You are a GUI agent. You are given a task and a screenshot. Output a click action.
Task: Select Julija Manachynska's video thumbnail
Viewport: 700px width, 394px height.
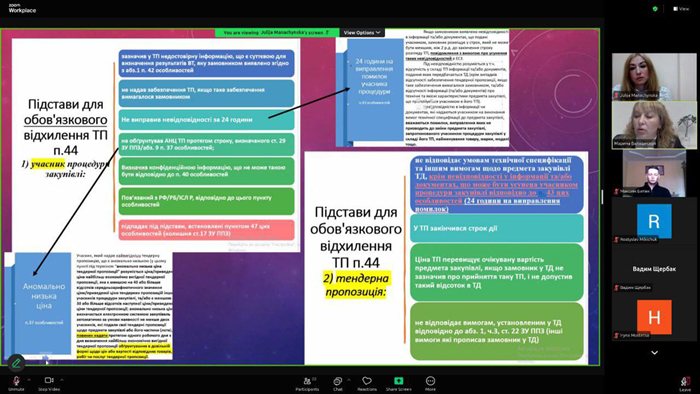tap(654, 76)
